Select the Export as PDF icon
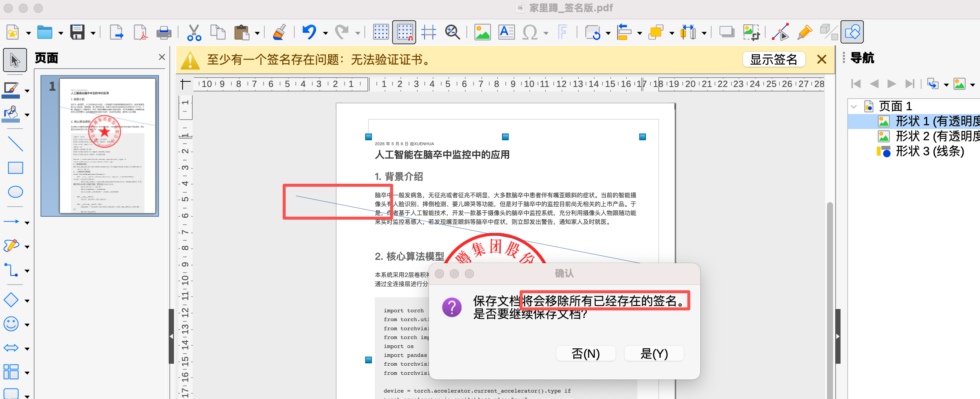 [141, 32]
